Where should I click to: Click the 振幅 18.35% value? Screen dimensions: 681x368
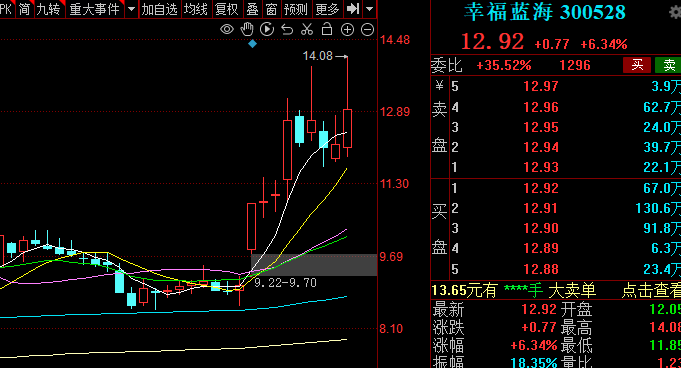[x=533, y=362]
